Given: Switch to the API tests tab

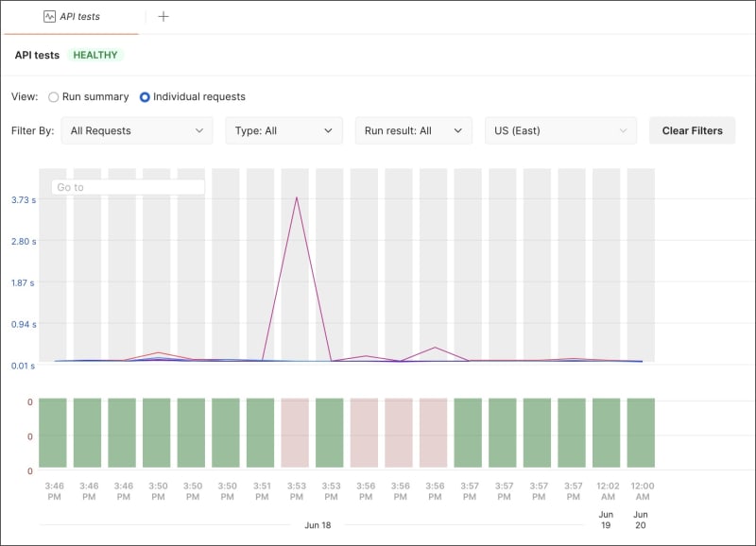Looking at the screenshot, I should coord(72,17).
